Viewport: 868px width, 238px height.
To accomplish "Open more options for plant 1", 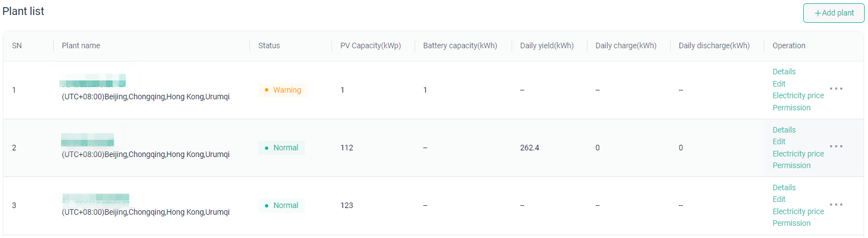I will pos(836,89).
